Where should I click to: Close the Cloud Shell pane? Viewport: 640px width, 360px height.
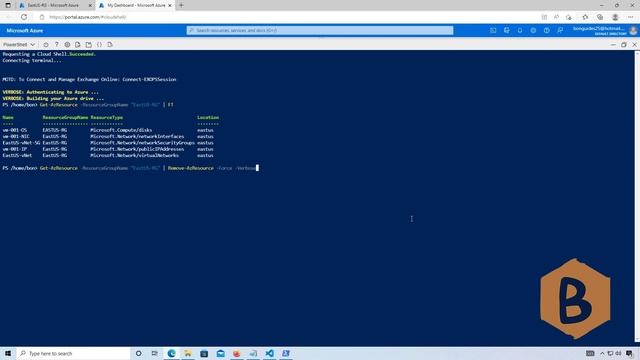pyautogui.click(x=634, y=44)
